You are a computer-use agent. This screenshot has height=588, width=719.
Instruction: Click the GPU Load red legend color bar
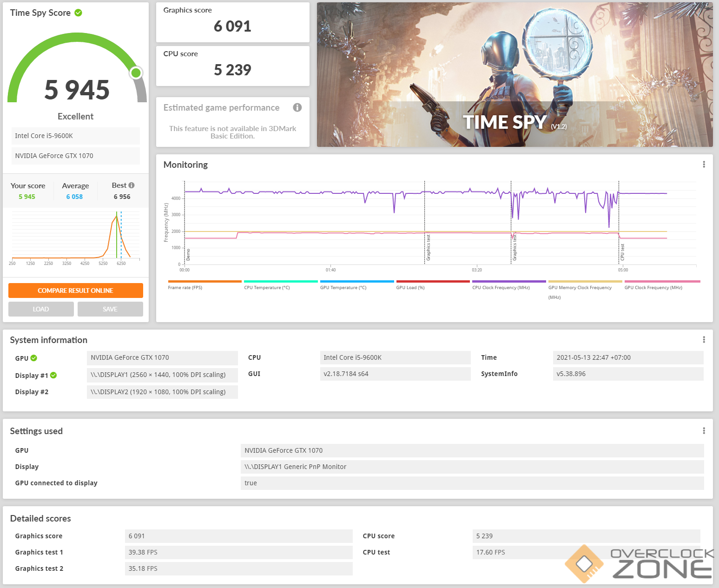(433, 281)
